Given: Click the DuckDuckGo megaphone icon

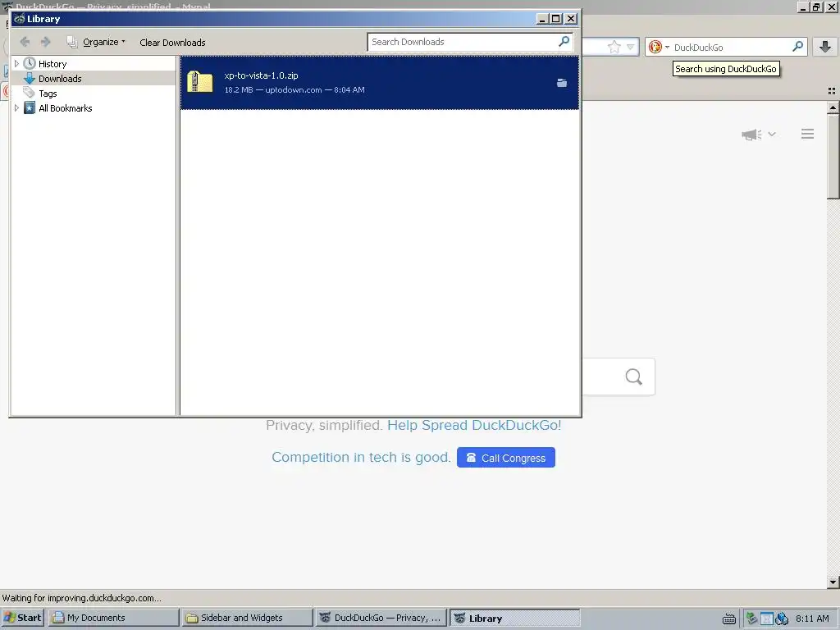Looking at the screenshot, I should tap(751, 134).
